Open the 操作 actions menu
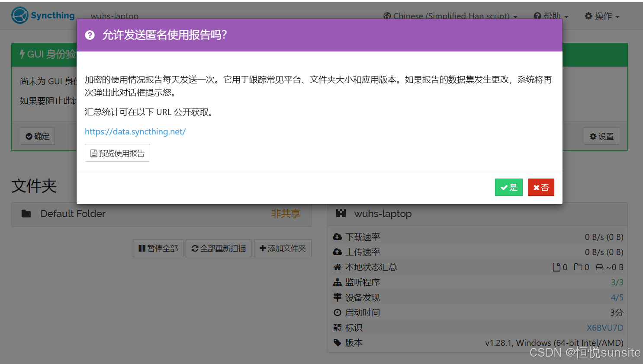643x364 pixels. click(602, 16)
